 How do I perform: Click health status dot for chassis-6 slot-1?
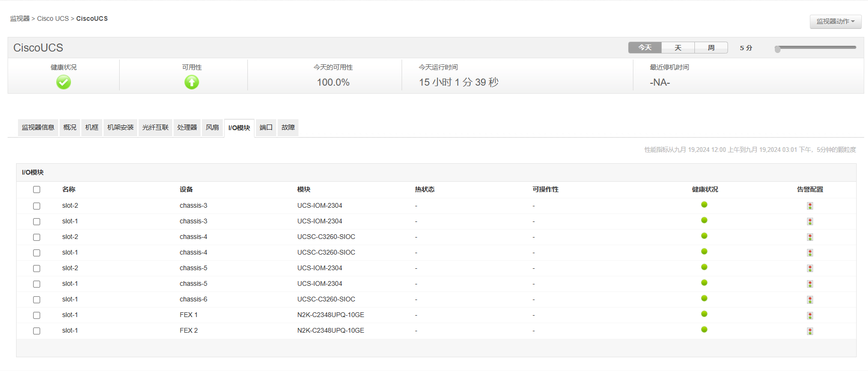click(x=704, y=299)
